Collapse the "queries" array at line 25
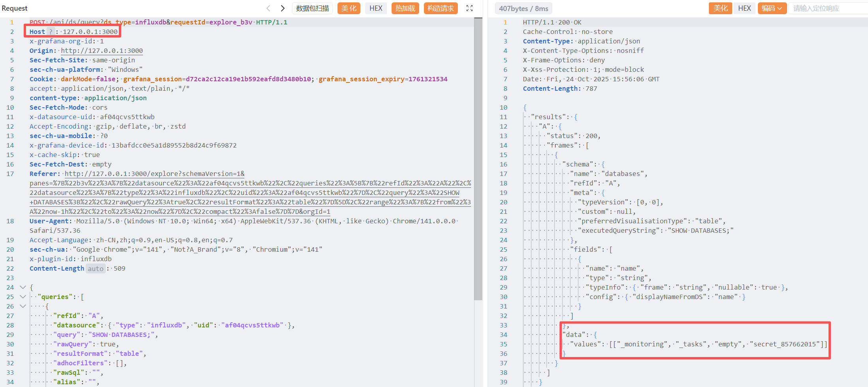This screenshot has width=868, height=387. tap(23, 297)
